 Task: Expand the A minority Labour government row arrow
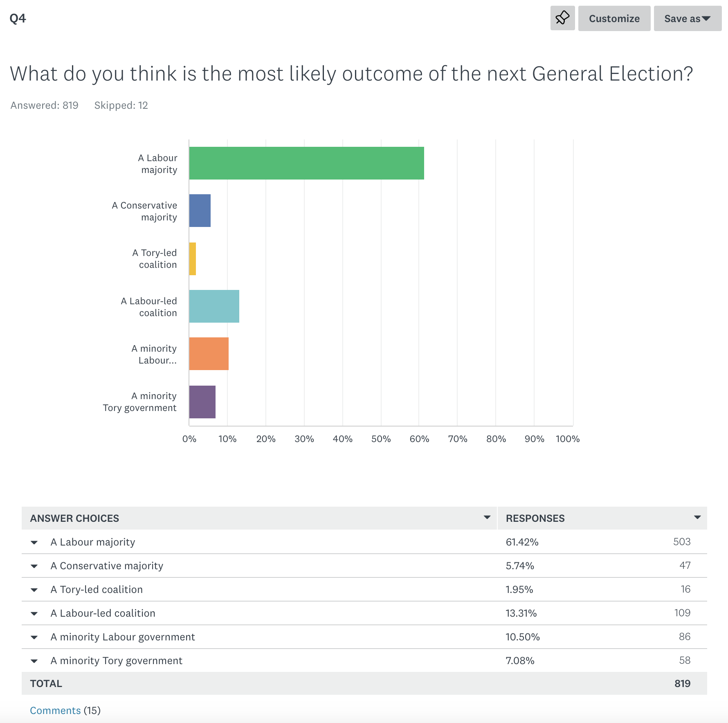pos(34,638)
